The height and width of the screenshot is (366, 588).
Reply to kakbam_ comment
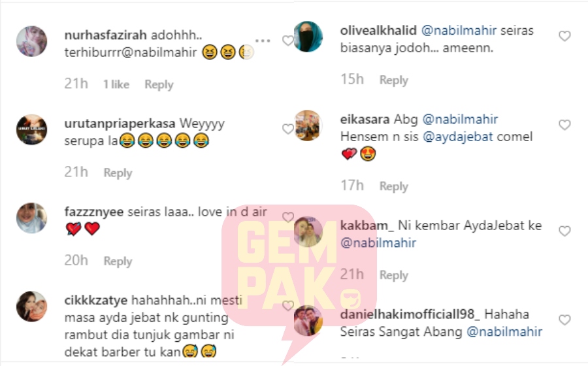click(x=393, y=275)
